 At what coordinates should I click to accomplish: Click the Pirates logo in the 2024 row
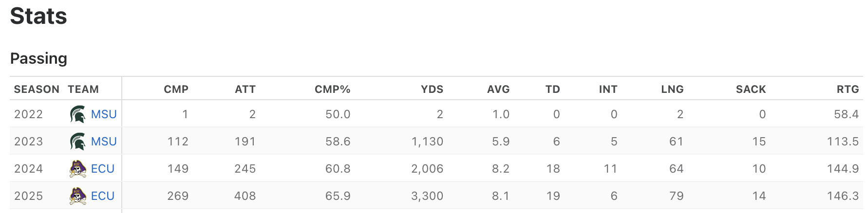click(x=77, y=169)
